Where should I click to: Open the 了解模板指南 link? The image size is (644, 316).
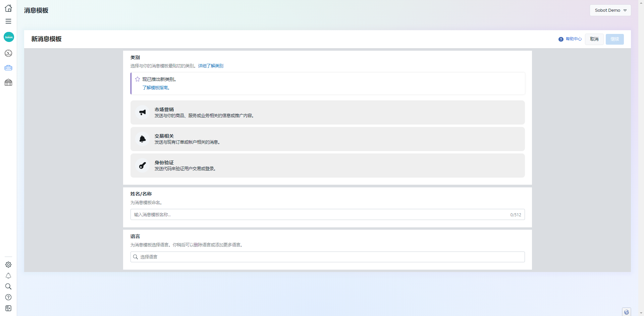156,88
